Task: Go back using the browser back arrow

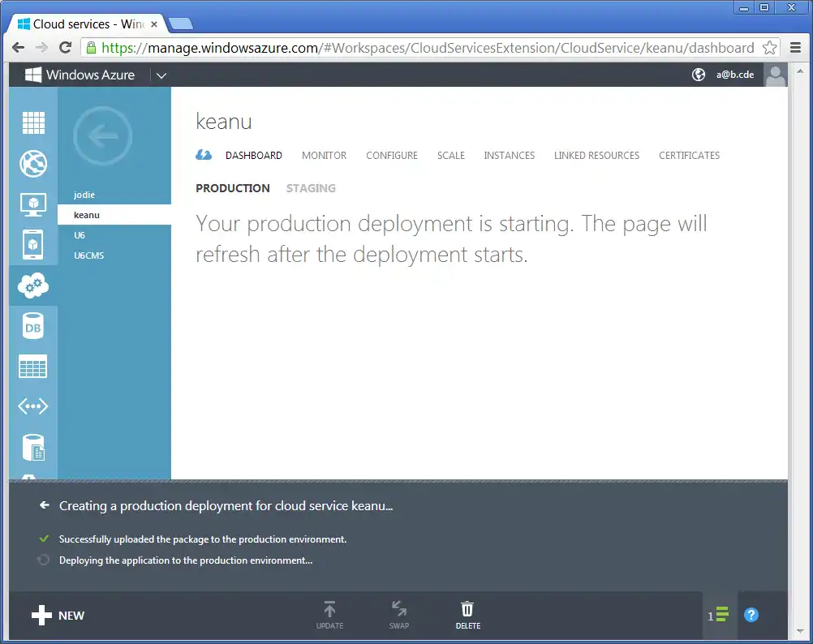Action: point(18,48)
